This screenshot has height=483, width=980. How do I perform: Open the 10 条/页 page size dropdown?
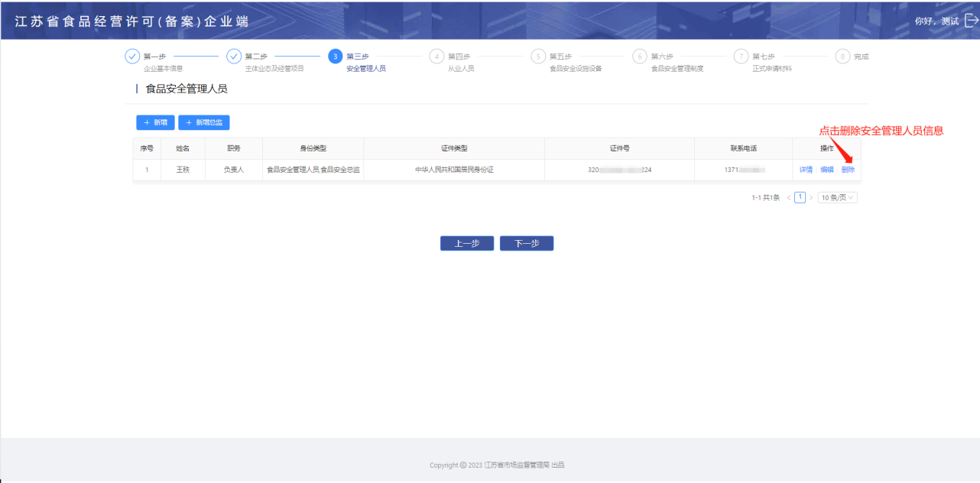click(838, 197)
